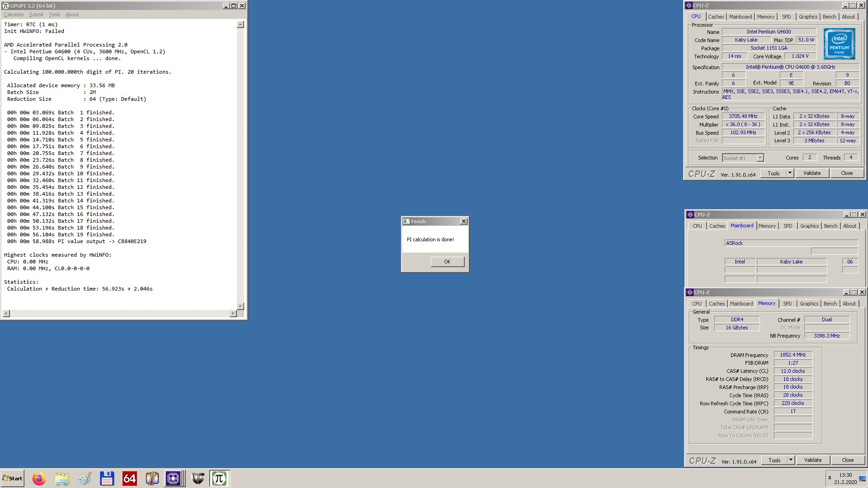Click CPU-Z title icon in Memory window

click(x=690, y=292)
